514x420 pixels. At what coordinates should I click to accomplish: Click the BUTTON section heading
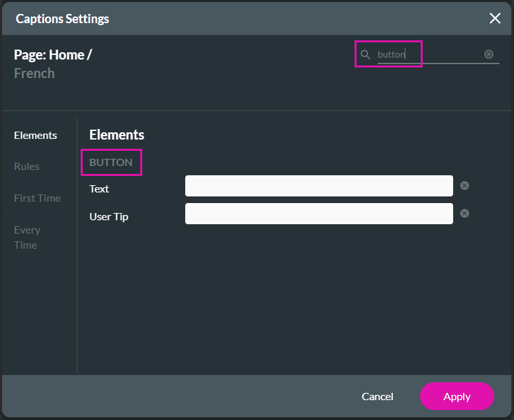click(111, 162)
